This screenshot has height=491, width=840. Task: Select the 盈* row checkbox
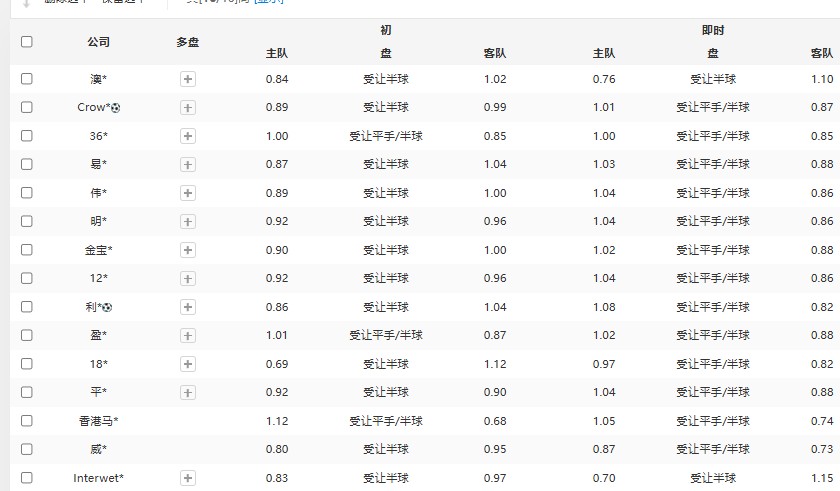coord(26,335)
